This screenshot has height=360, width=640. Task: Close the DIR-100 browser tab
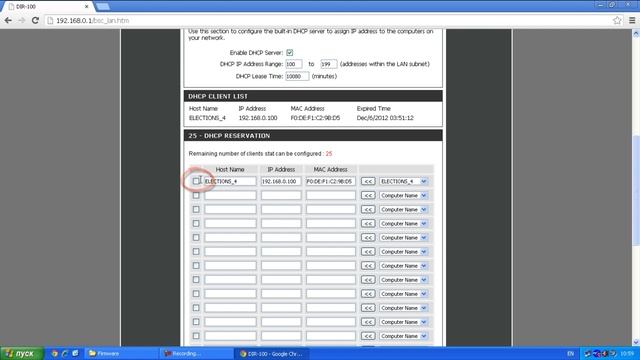87,7
